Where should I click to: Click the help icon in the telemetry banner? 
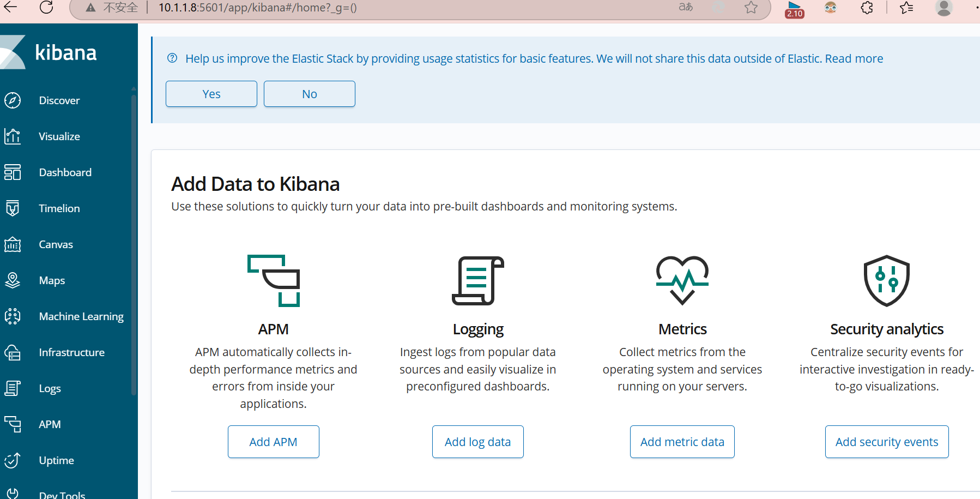coord(172,58)
